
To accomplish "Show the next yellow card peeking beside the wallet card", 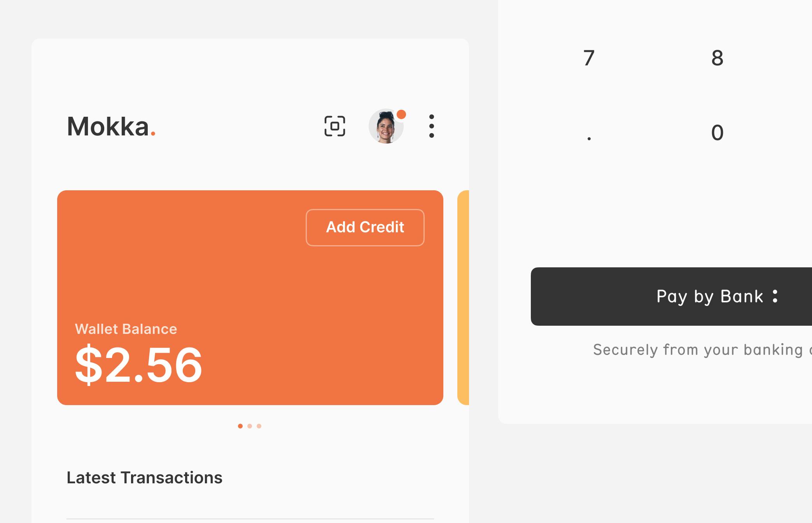I will 463,298.
